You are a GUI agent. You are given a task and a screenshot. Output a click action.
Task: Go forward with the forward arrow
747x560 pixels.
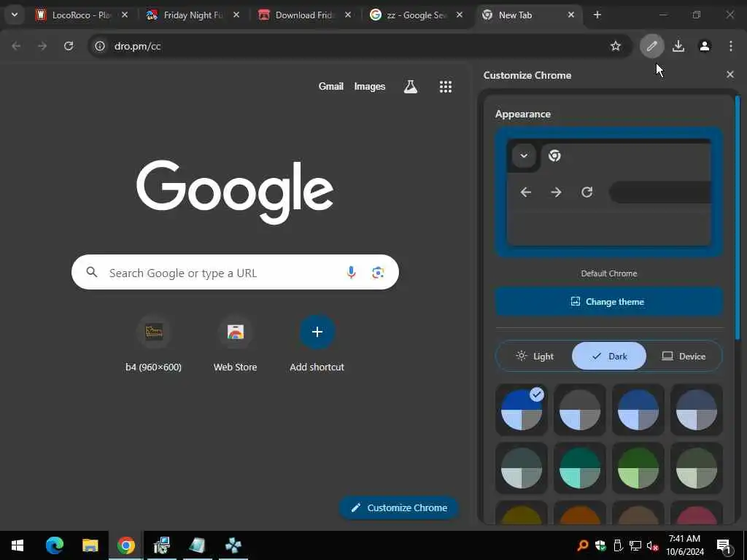(42, 46)
